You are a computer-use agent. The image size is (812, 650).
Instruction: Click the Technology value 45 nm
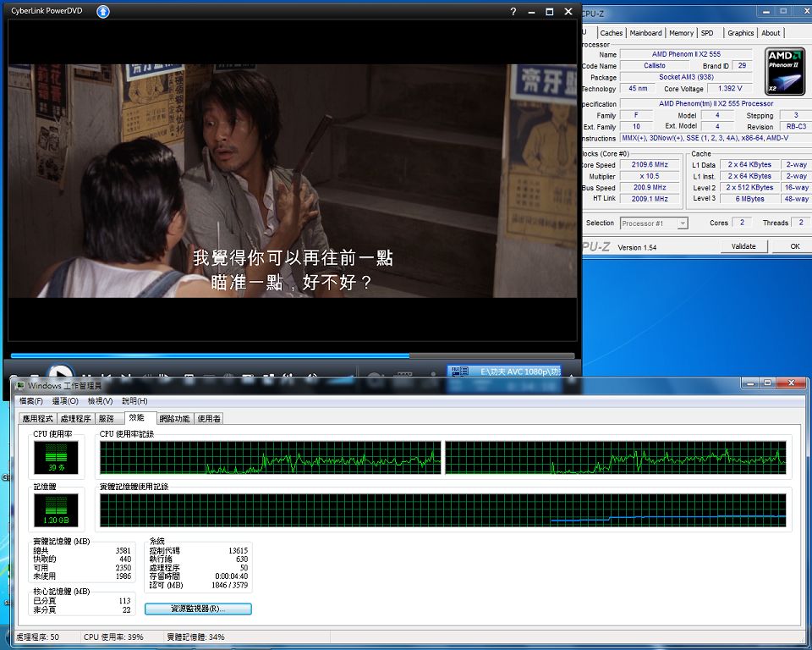[638, 89]
